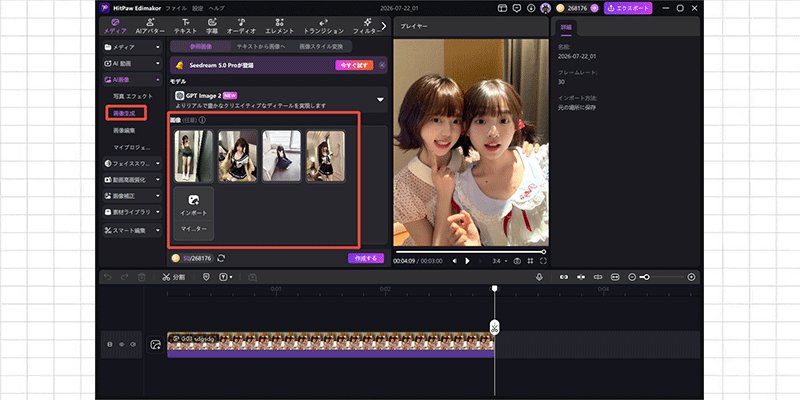
Task: Expand the 動画高画質化 section
Action: (x=132, y=180)
